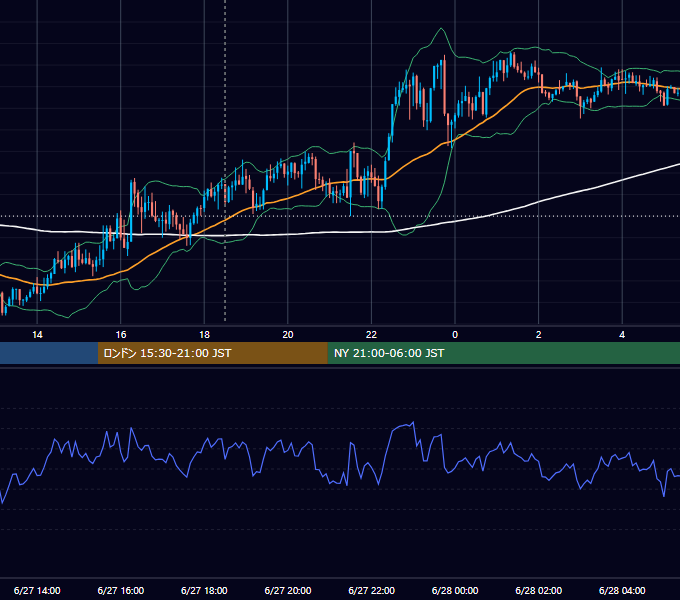Click the NY 21:00-06:00 JST session bar

(503, 353)
